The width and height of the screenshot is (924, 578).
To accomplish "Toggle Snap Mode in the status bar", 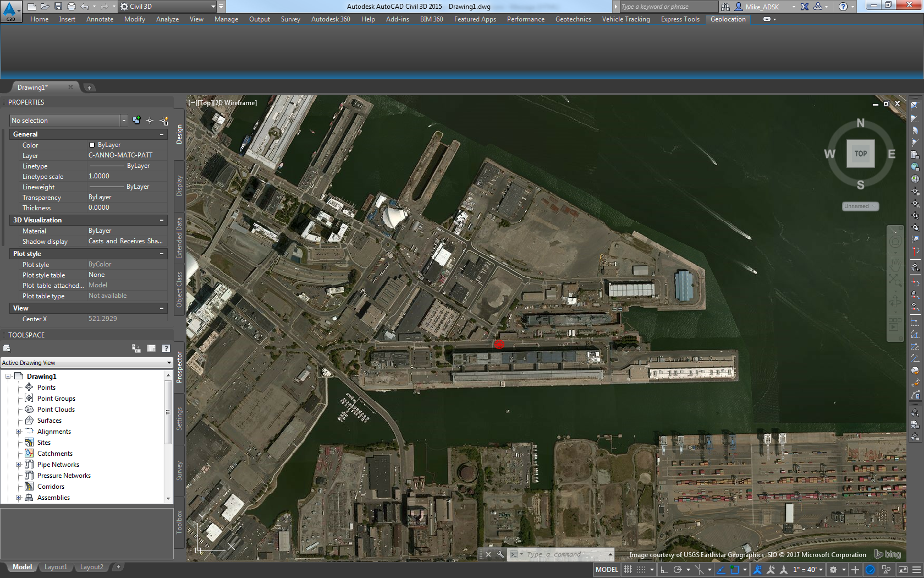I will coord(628,570).
